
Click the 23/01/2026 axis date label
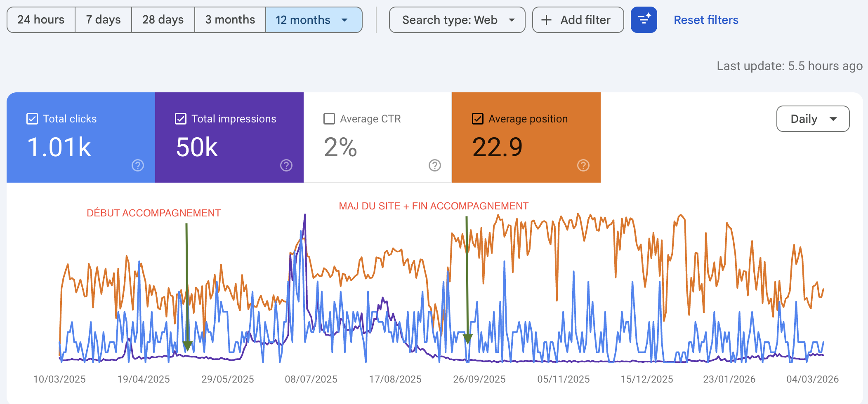[729, 379]
